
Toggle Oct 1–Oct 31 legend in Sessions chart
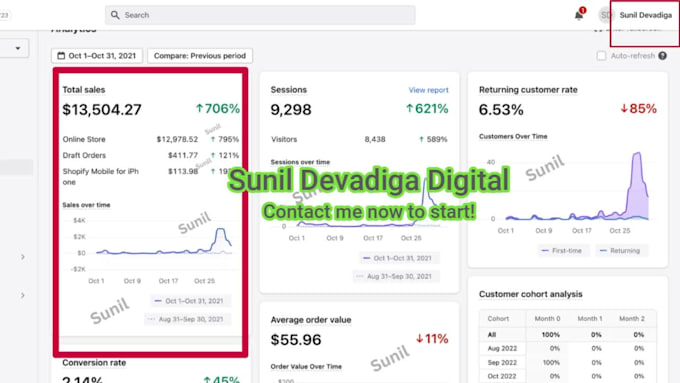click(x=399, y=258)
